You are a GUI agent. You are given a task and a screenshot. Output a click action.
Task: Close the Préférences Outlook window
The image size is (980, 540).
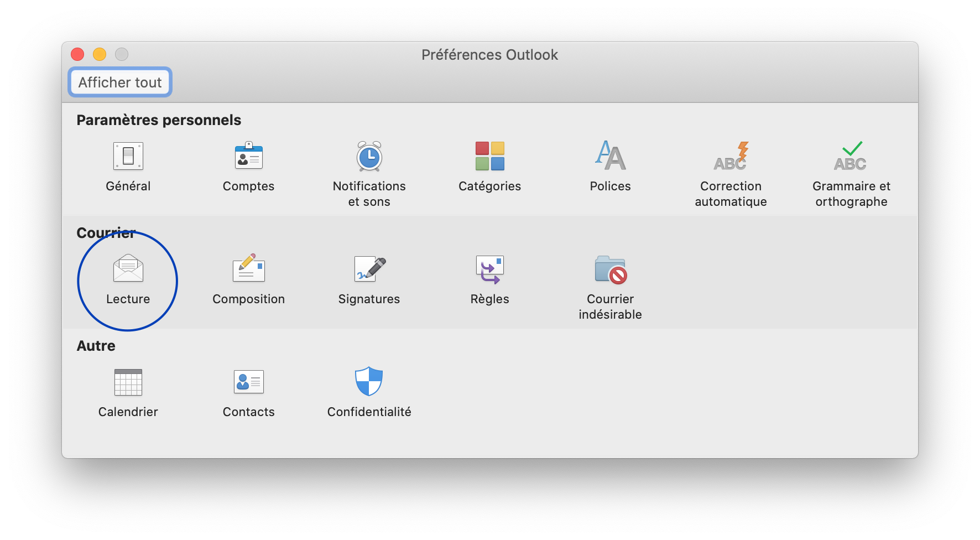pos(77,54)
